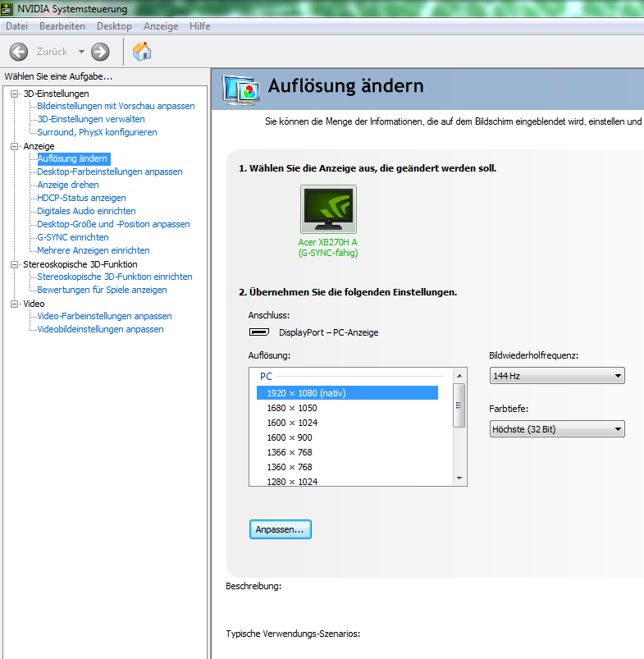Collapse the Stereoskopische 3D-Funktion tree node

click(x=14, y=264)
